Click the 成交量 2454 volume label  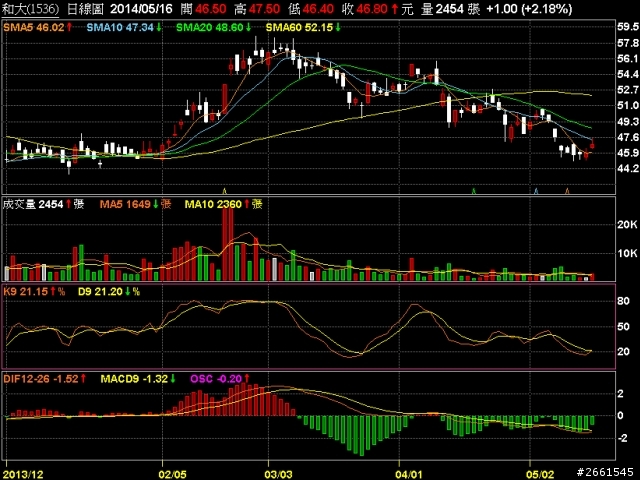(43, 204)
